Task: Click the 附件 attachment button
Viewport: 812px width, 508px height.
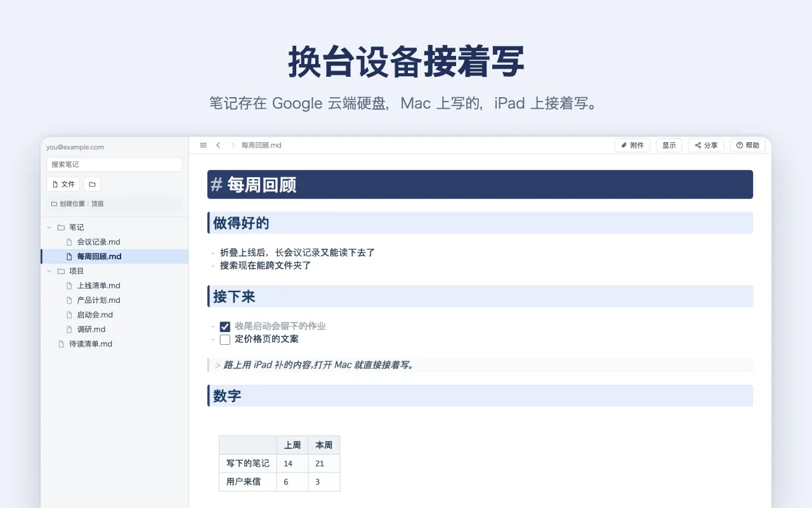Action: tap(632, 145)
